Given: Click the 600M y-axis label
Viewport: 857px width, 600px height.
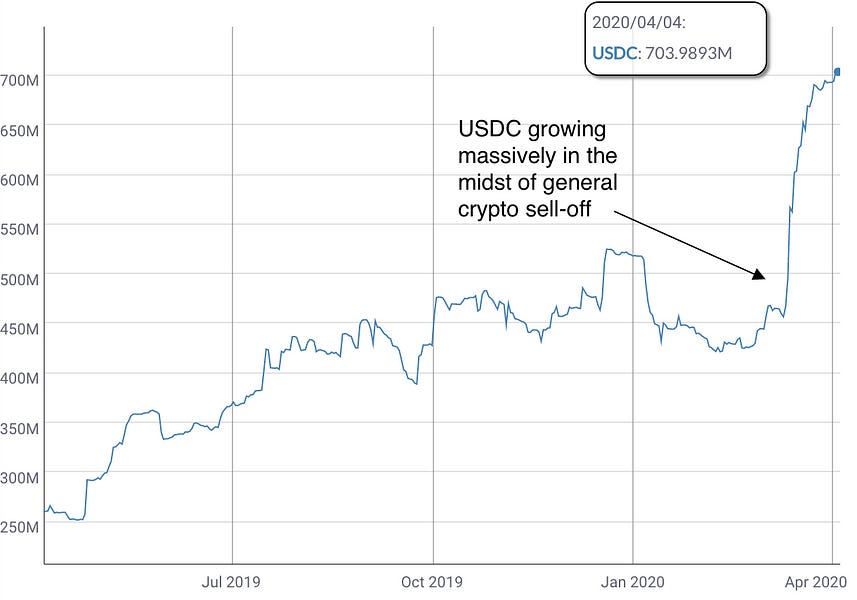Looking at the screenshot, I should pyautogui.click(x=20, y=179).
